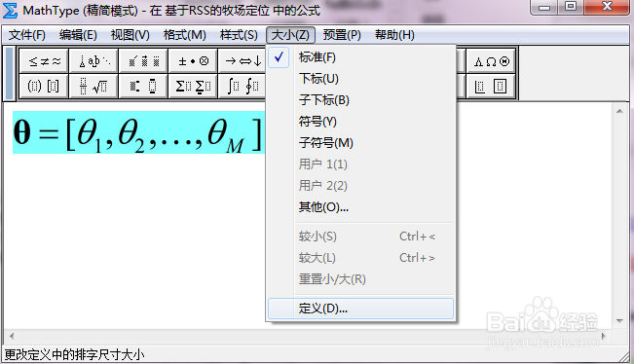
Task: Open the arrow symbols palette (→ ⇔ ↓)
Action: click(x=242, y=61)
